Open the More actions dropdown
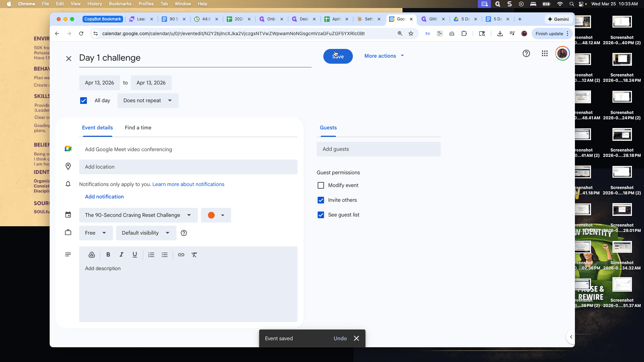The image size is (644, 362). [x=384, y=56]
